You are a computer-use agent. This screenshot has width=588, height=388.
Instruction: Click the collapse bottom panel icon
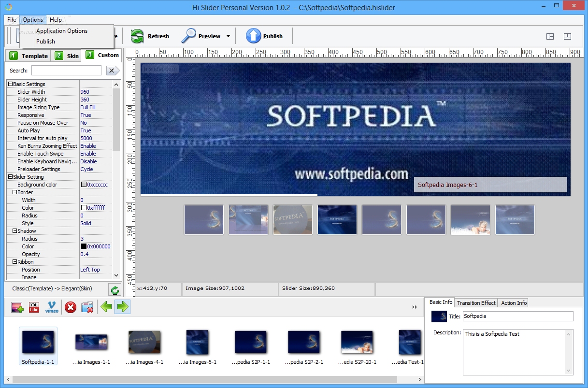567,36
